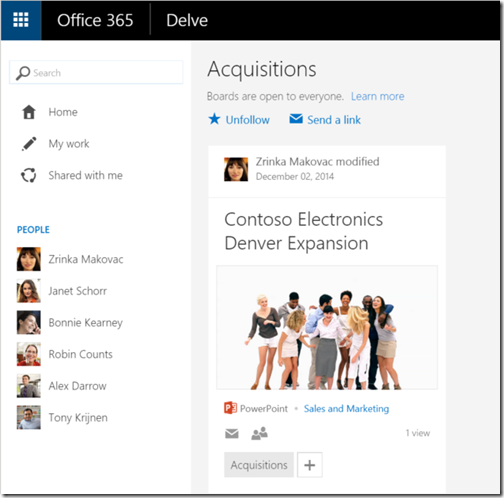Click Send a link
504x498 pixels.
point(334,120)
